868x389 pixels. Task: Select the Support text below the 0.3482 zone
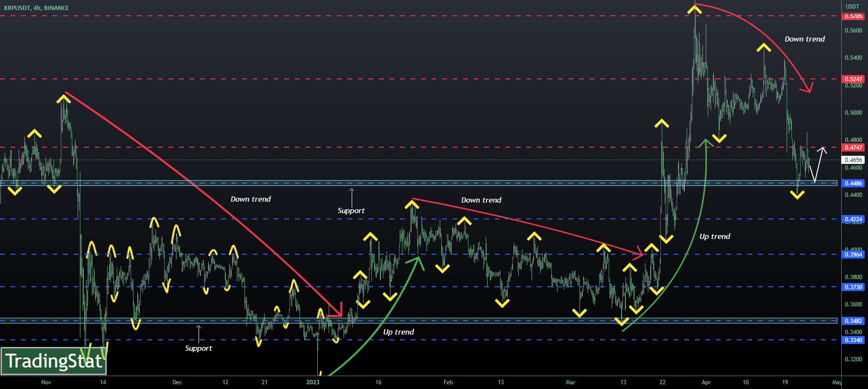click(x=198, y=348)
